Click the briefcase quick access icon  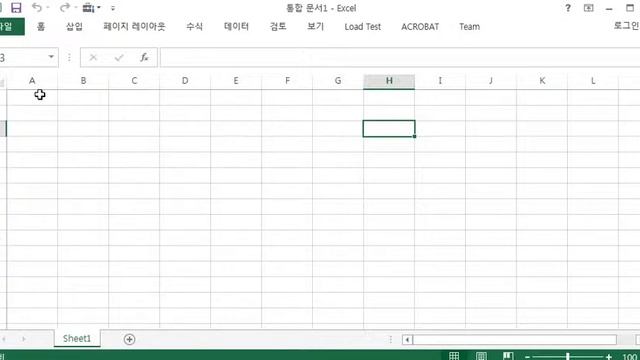tap(88, 7)
